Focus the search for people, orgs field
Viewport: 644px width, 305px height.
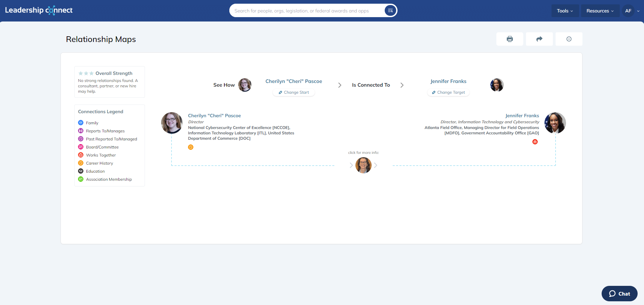click(x=308, y=11)
